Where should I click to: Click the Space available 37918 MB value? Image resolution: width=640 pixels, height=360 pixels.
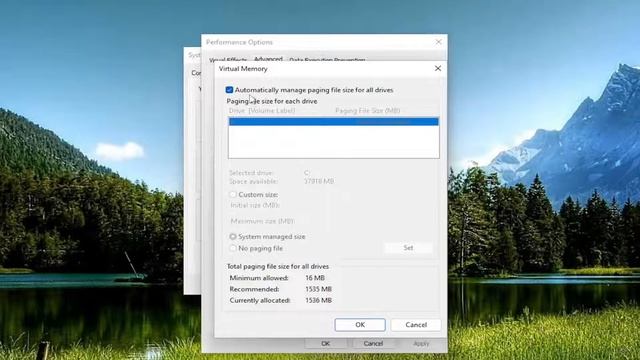pos(319,181)
